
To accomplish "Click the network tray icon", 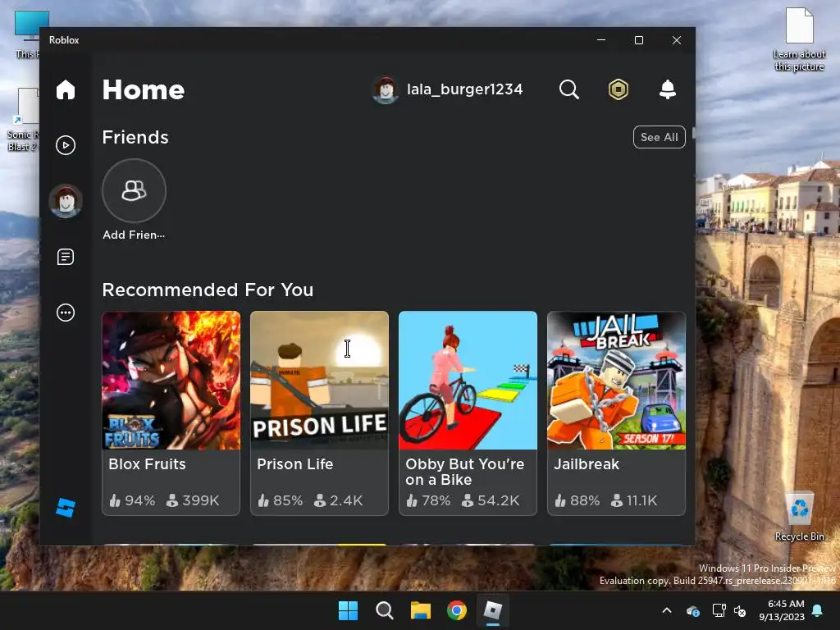I will (719, 610).
